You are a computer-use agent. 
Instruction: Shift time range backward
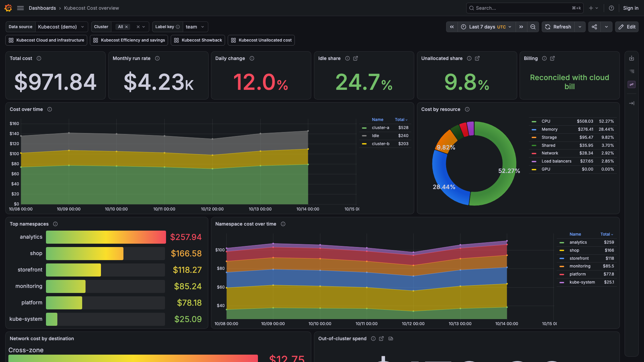452,27
